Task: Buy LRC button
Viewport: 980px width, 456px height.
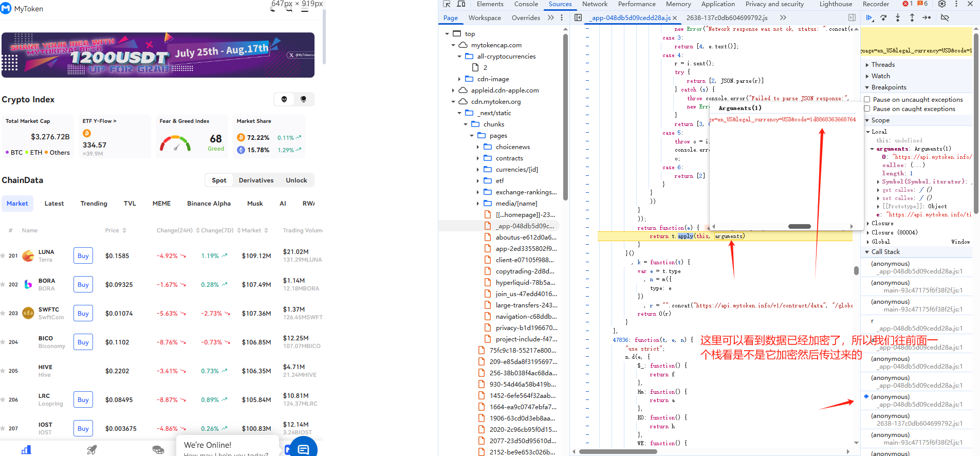Action: click(83, 399)
